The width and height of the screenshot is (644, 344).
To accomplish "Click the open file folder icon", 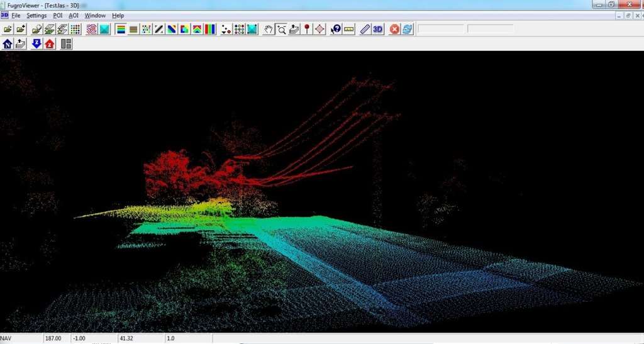I will pos(8,29).
